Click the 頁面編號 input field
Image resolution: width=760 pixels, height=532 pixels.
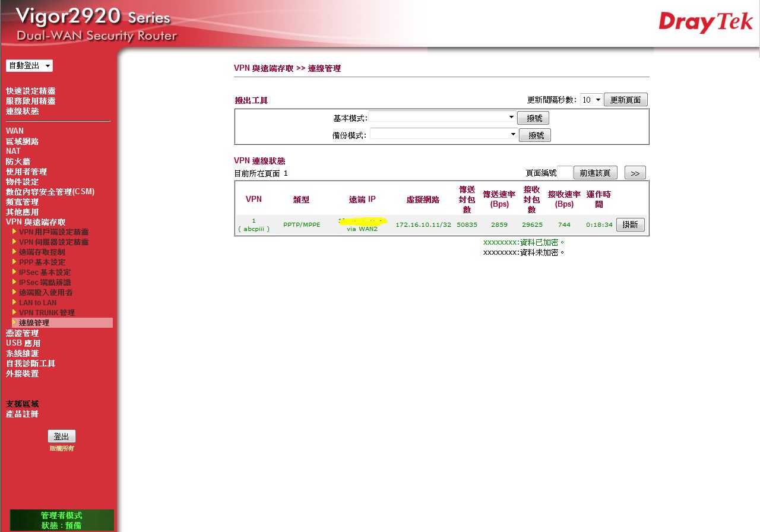[565, 173]
